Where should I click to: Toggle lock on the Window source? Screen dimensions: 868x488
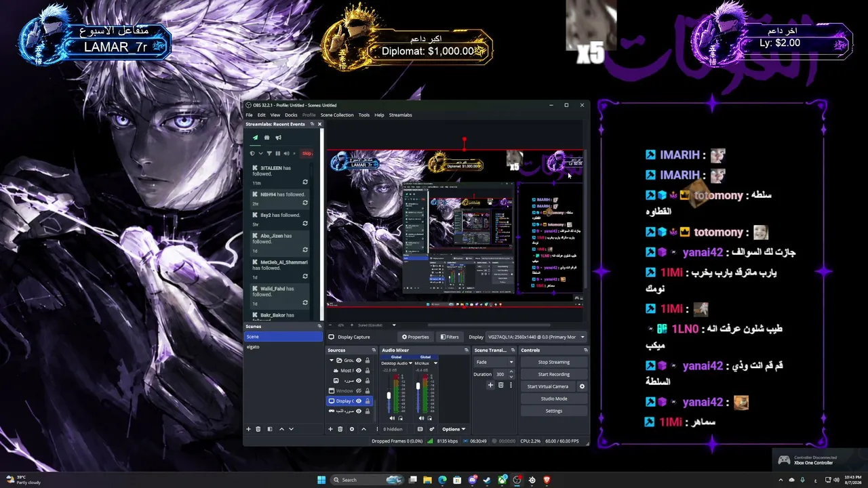click(x=368, y=391)
